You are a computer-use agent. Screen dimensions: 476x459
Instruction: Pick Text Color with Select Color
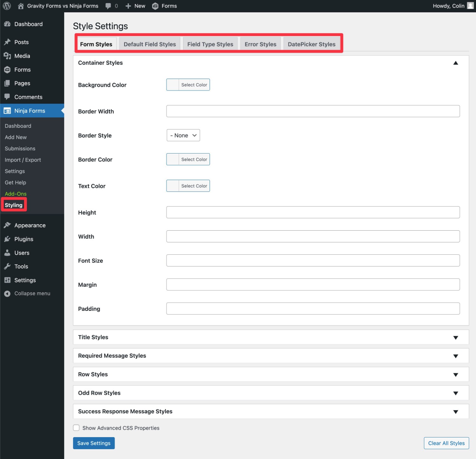tap(188, 186)
